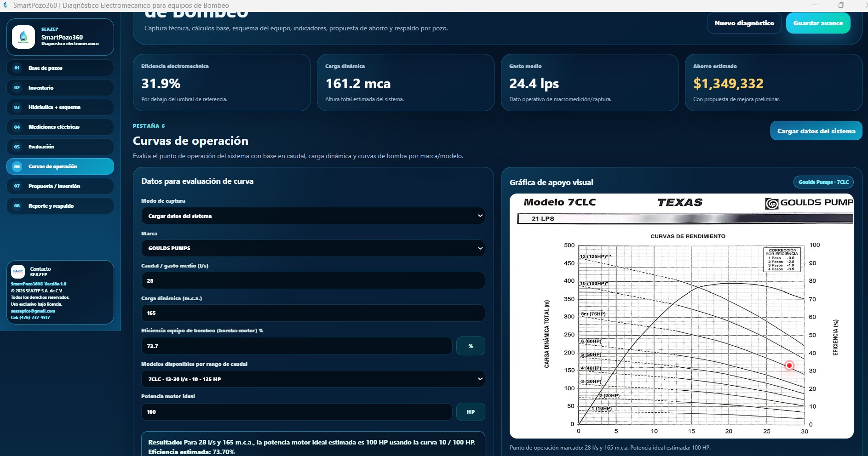Open the Modo de captura dropdown

pyautogui.click(x=313, y=216)
